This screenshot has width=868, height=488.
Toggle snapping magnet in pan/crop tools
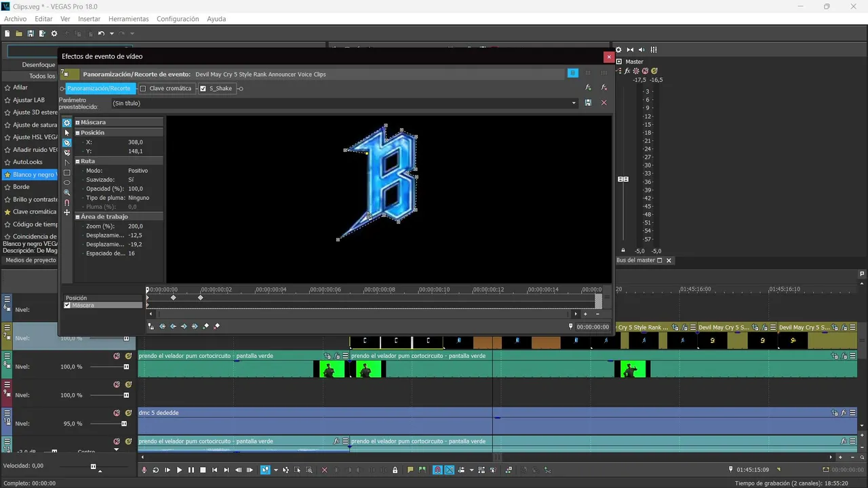66,203
